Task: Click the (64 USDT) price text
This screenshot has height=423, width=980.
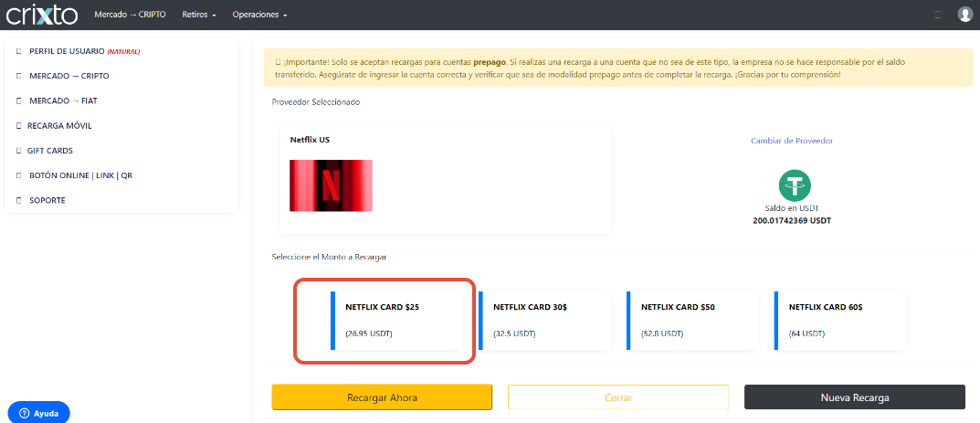Action: [x=806, y=333]
